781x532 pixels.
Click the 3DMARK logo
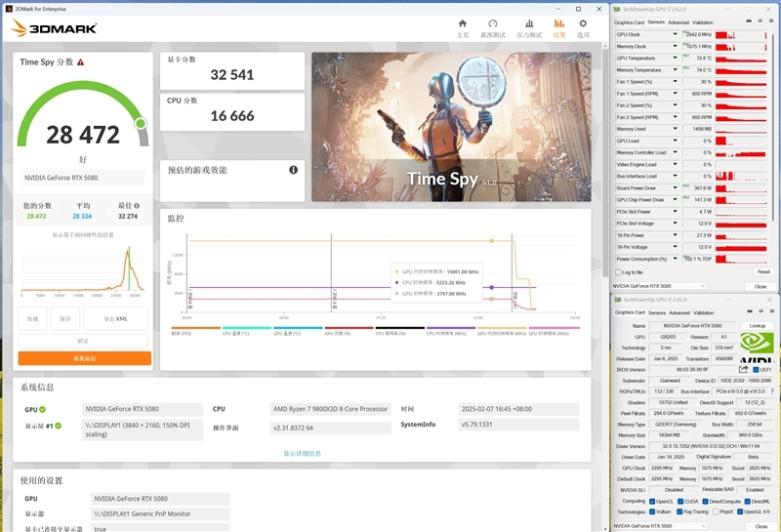coord(54,28)
